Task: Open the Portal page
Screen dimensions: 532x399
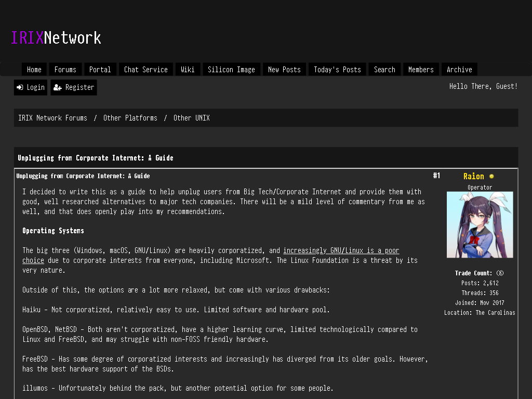Action: [x=100, y=70]
